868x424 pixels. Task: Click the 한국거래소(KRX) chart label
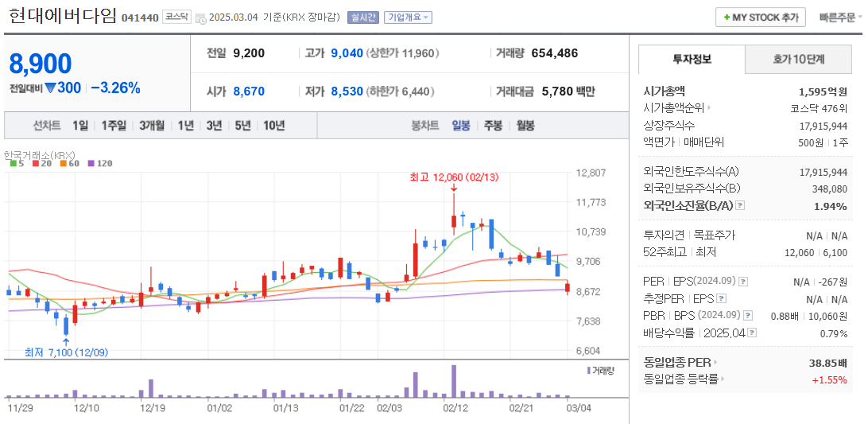[x=39, y=155]
